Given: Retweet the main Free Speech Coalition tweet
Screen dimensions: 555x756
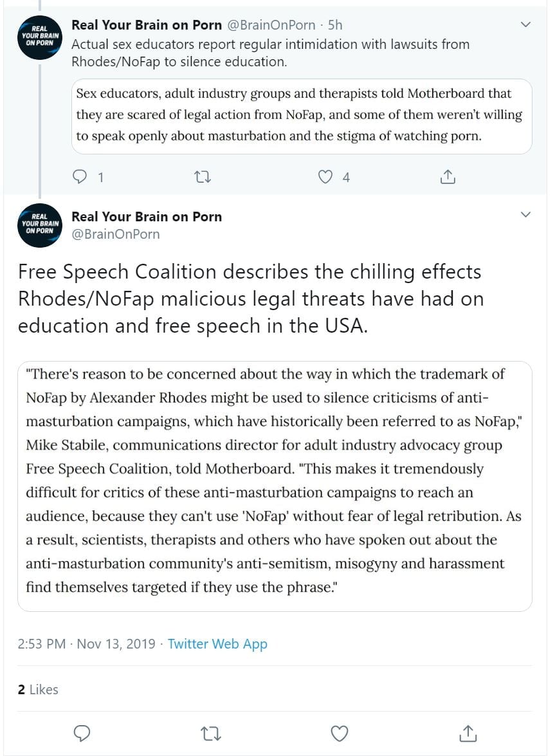Looking at the screenshot, I should [210, 733].
